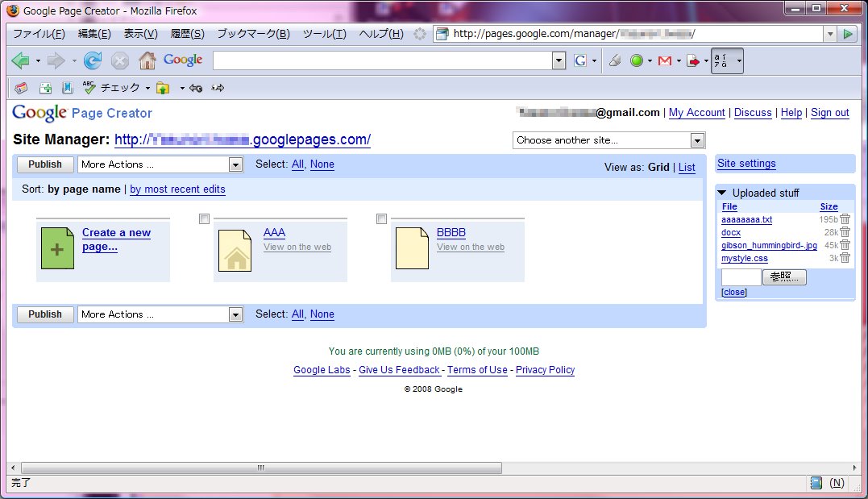Image resolution: width=868 pixels, height=499 pixels.
Task: Open the 編集(E) menu
Action: (94, 34)
